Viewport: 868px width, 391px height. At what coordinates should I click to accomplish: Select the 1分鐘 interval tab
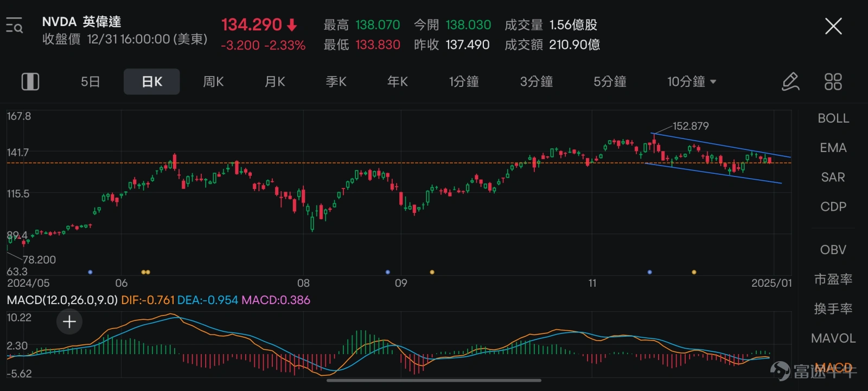point(464,81)
